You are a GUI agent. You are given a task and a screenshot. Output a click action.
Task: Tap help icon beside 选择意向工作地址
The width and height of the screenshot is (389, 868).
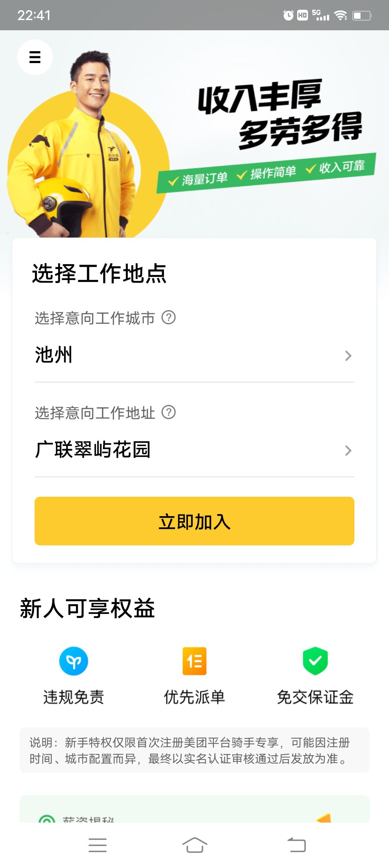pyautogui.click(x=169, y=412)
